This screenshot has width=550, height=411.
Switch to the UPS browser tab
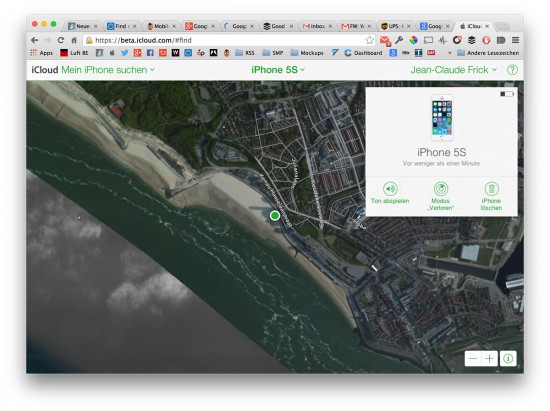click(x=395, y=26)
